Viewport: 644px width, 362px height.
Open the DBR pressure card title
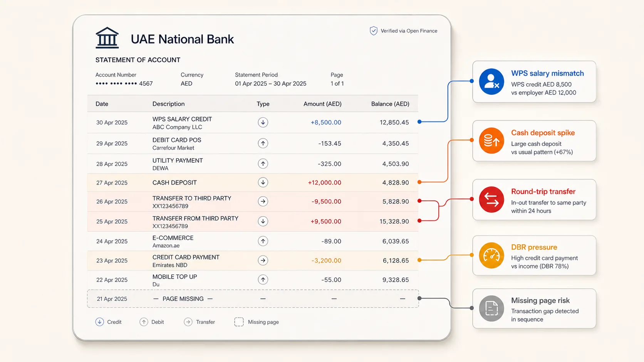click(x=534, y=247)
